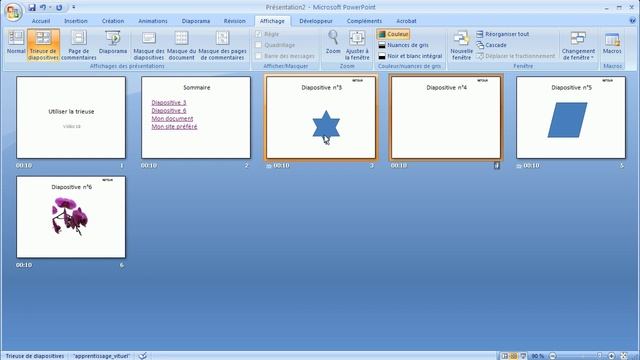Select the 'Diapositive n°3' star slide
This screenshot has width=640, height=360.
pos(321,118)
